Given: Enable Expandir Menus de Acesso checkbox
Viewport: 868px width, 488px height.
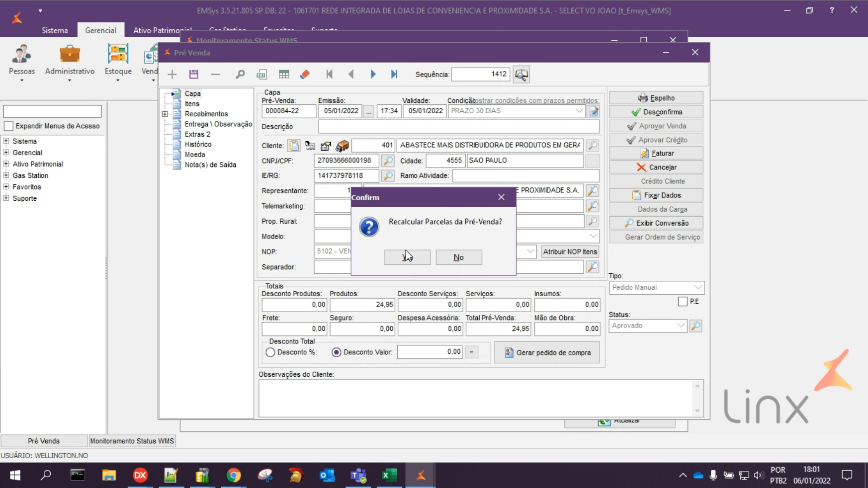Looking at the screenshot, I should click(8, 126).
